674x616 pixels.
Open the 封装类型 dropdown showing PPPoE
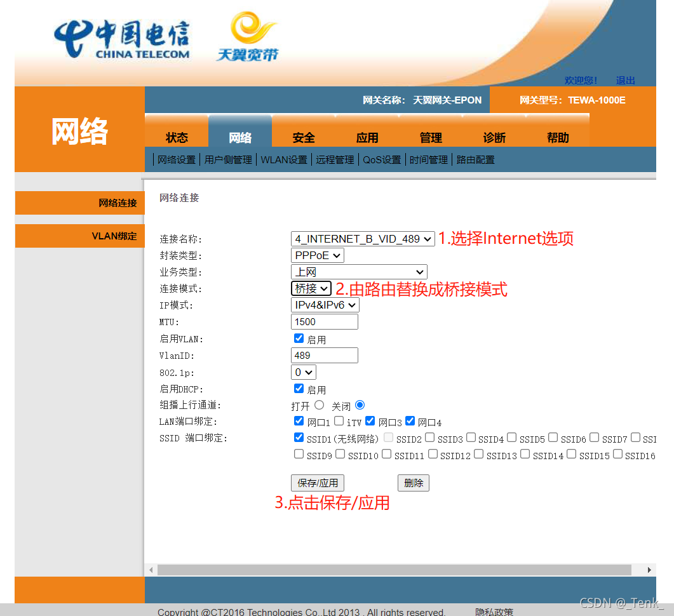(317, 255)
